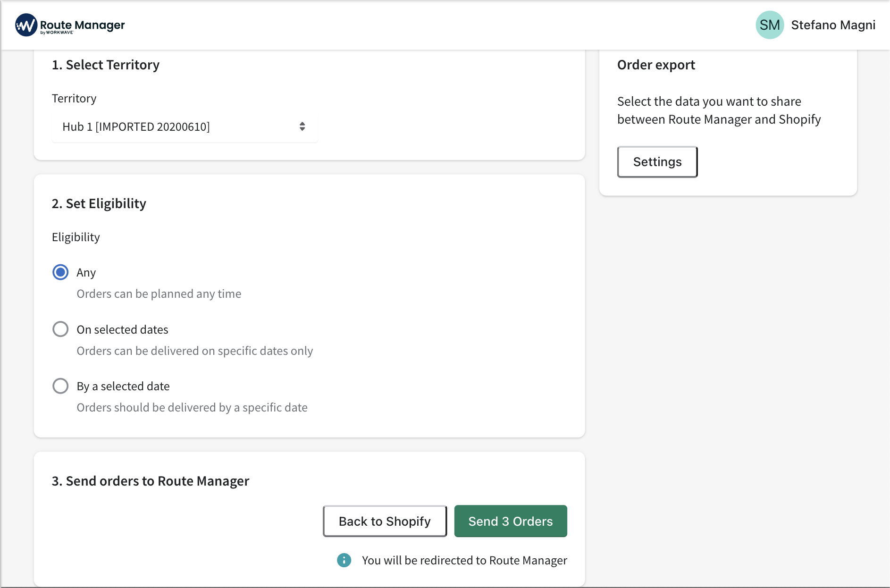Click the SM user avatar circle
This screenshot has height=588, width=890.
(769, 25)
